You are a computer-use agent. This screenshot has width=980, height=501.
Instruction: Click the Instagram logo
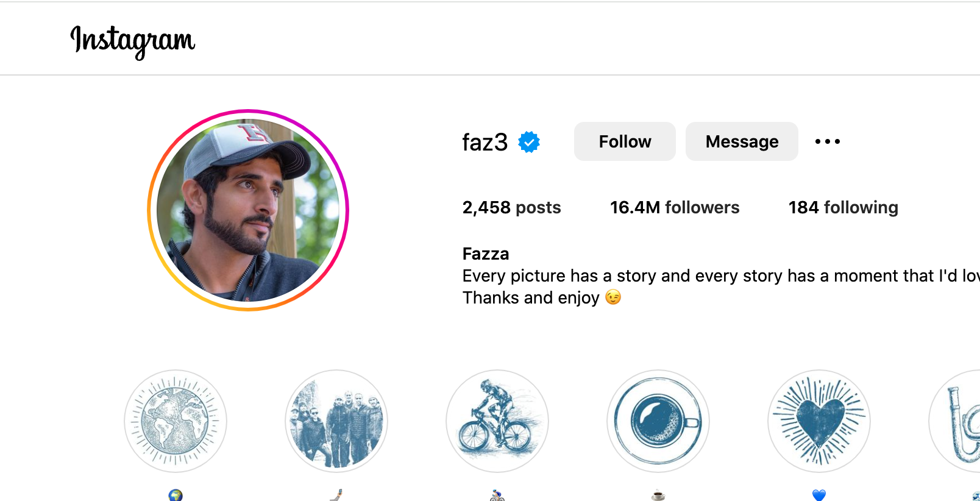coord(133,41)
